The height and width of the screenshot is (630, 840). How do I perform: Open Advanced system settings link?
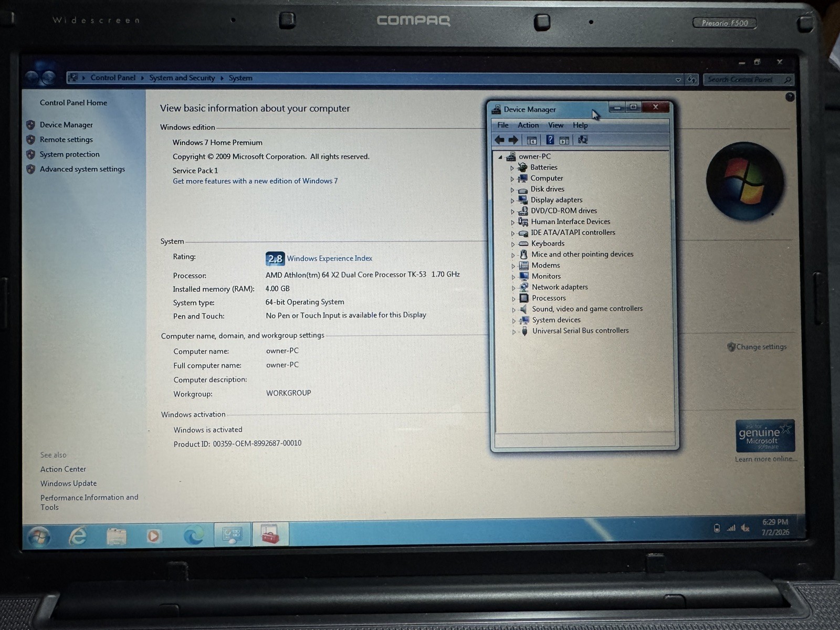82,169
